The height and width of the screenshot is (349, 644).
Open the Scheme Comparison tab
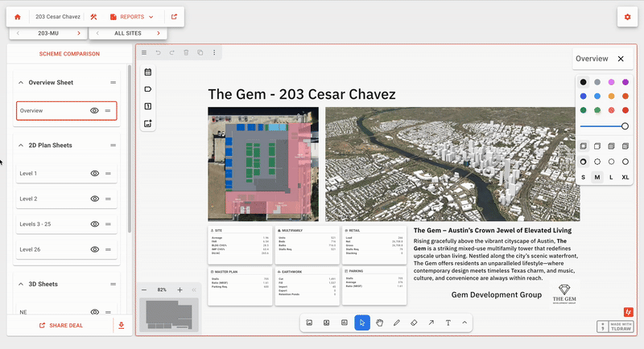69,54
